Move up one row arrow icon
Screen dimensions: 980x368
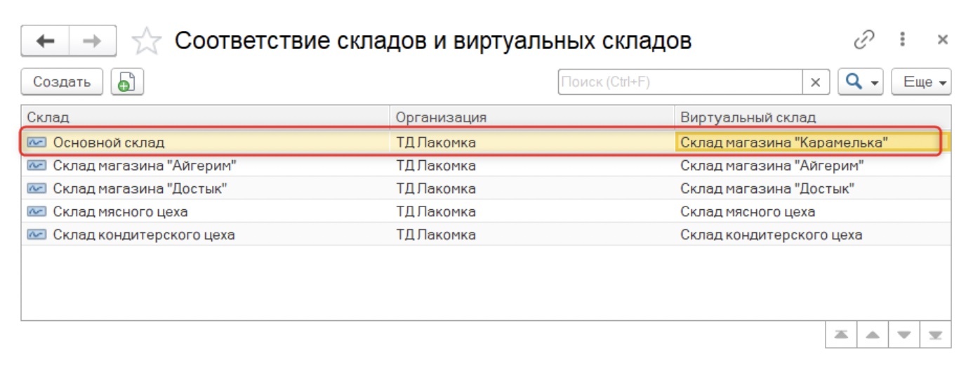click(x=873, y=335)
